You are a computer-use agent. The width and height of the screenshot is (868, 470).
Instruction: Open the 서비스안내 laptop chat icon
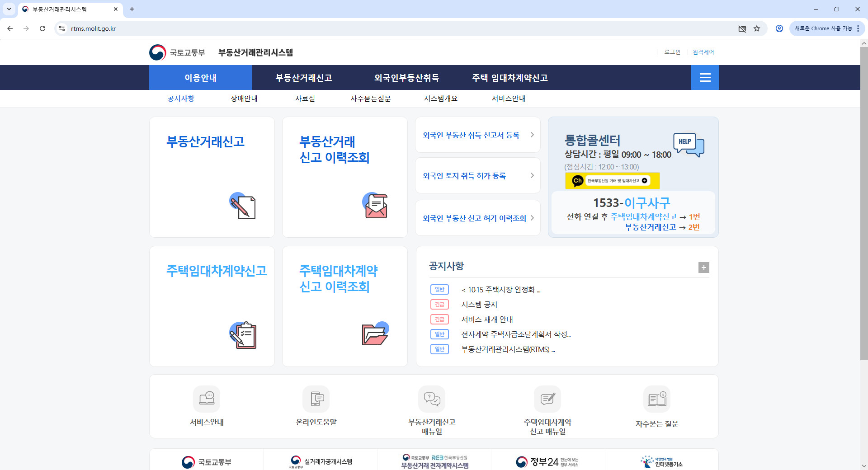coord(207,399)
